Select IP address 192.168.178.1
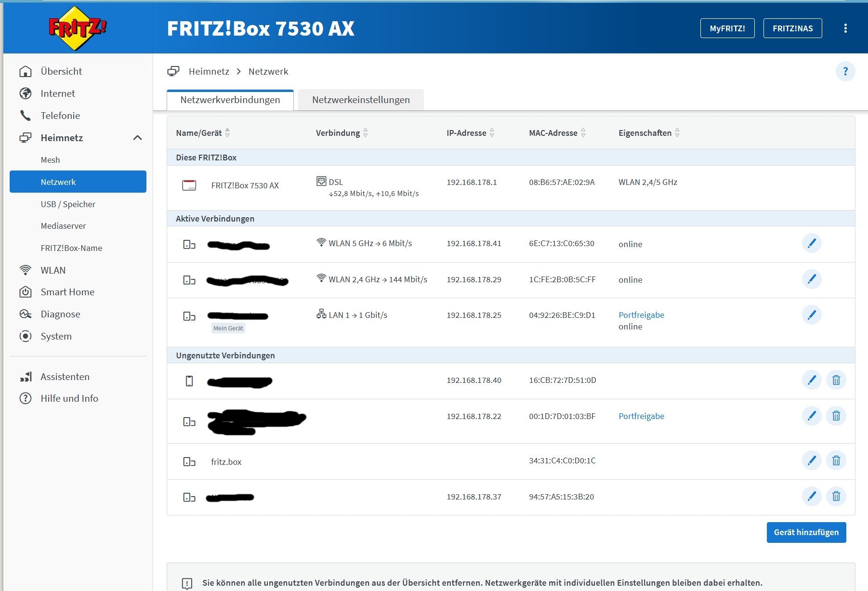The image size is (868, 591). pyautogui.click(x=472, y=182)
